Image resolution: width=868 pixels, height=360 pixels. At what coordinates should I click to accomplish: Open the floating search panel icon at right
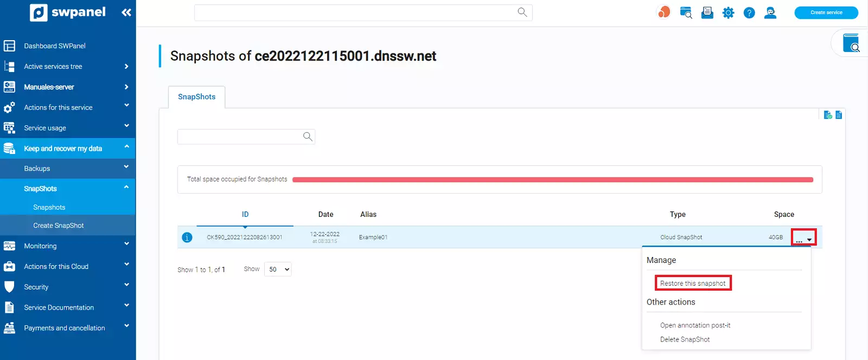851,43
